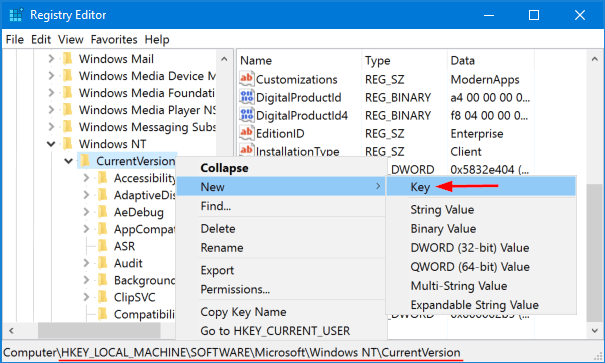Click the CurrentVersion folder icon

click(85, 160)
